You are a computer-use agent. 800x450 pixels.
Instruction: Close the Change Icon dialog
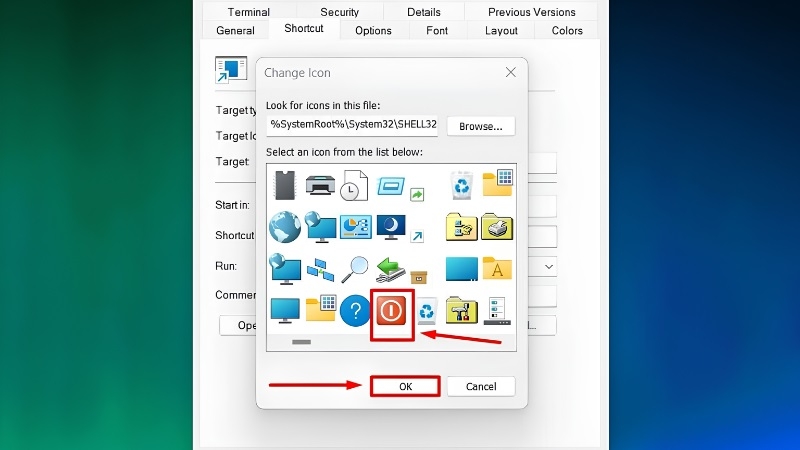(511, 72)
